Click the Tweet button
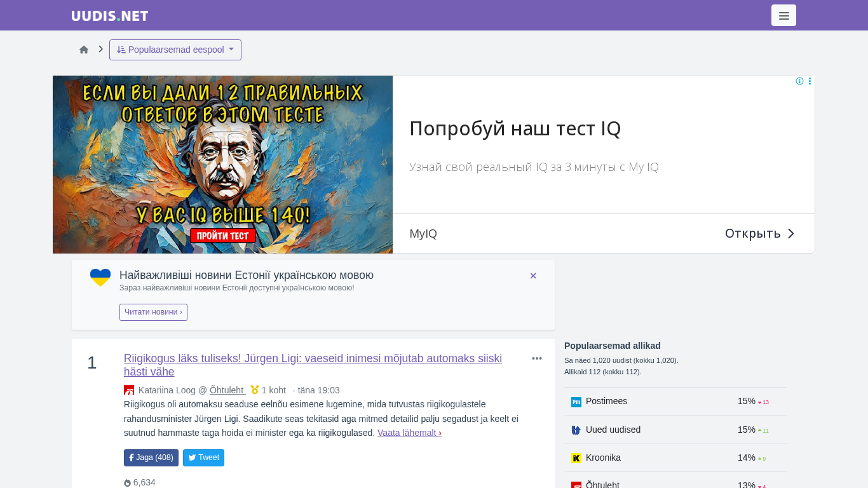Image resolution: width=868 pixels, height=488 pixels. click(203, 457)
